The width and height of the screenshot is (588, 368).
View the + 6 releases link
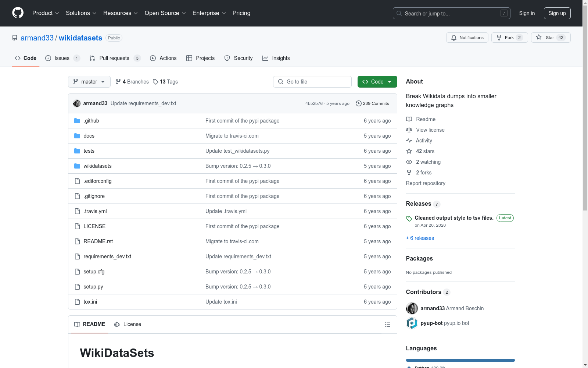coord(420,238)
